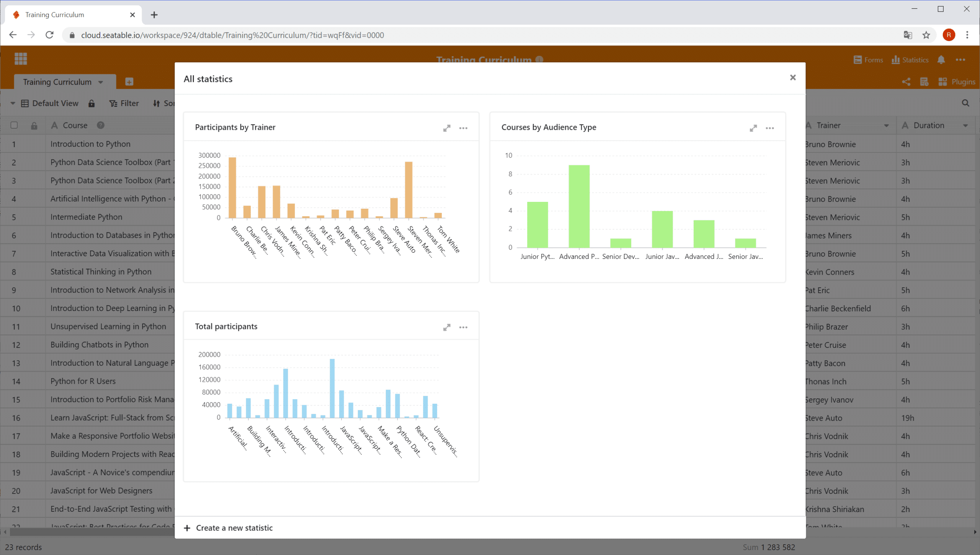Select the Default View tab

point(55,103)
